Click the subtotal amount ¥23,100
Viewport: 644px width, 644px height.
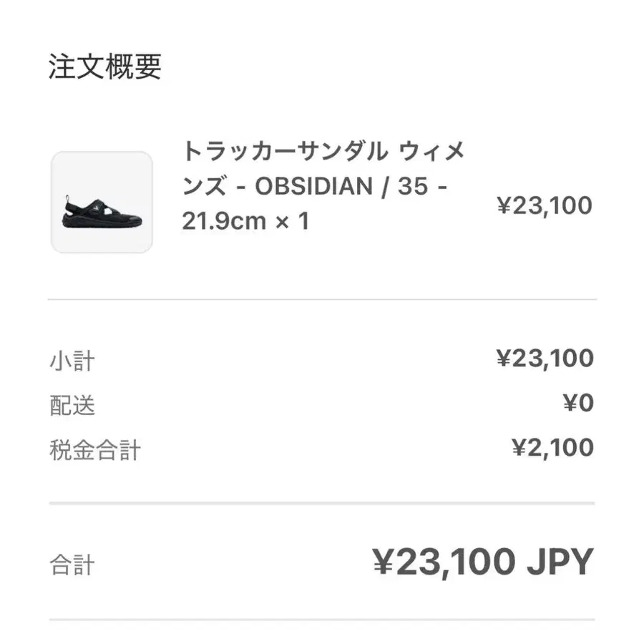click(x=545, y=358)
